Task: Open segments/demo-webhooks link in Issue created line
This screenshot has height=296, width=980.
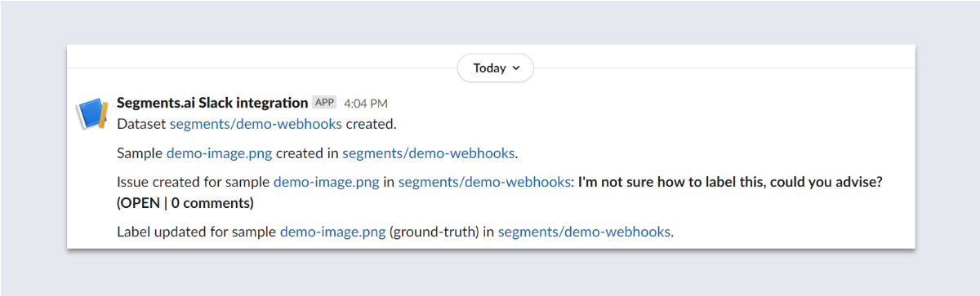Action: (484, 183)
